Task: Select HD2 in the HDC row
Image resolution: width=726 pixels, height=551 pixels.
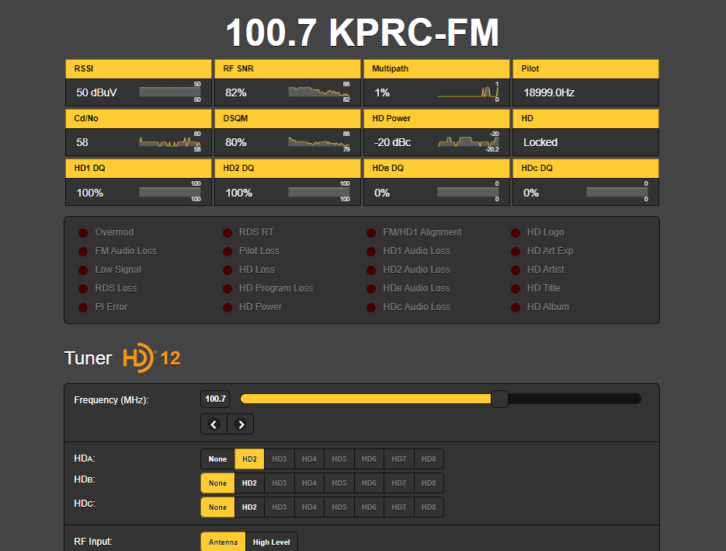Action: coord(249,507)
